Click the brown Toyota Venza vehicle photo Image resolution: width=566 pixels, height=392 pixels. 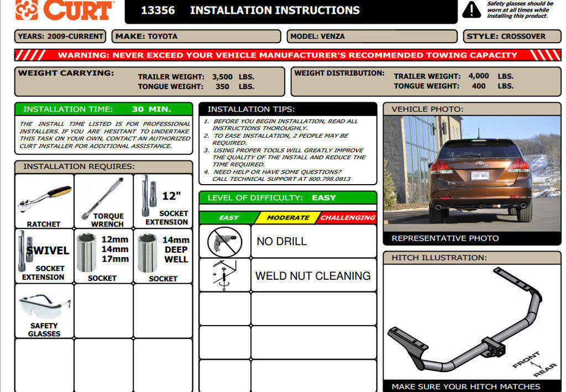tap(472, 174)
